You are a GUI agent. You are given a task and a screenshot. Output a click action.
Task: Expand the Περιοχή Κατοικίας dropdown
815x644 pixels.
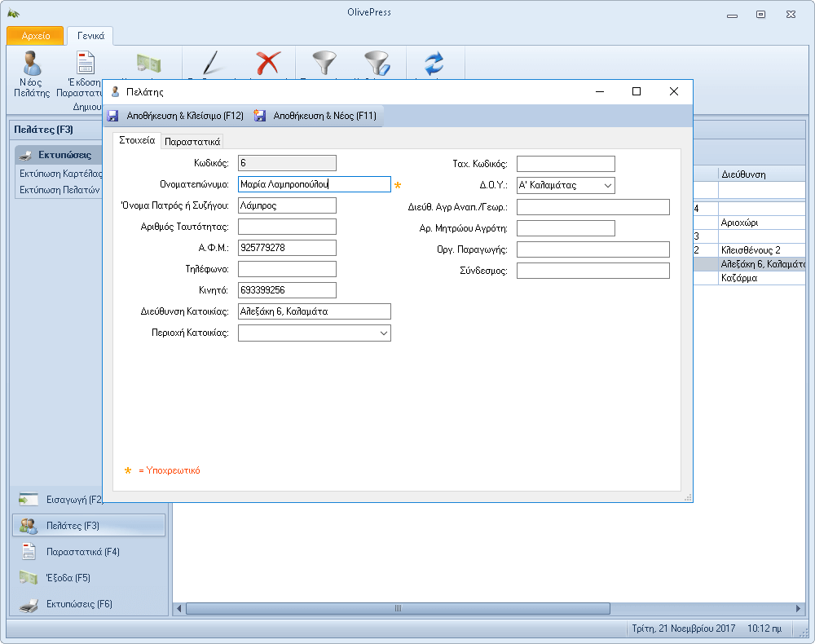point(383,333)
